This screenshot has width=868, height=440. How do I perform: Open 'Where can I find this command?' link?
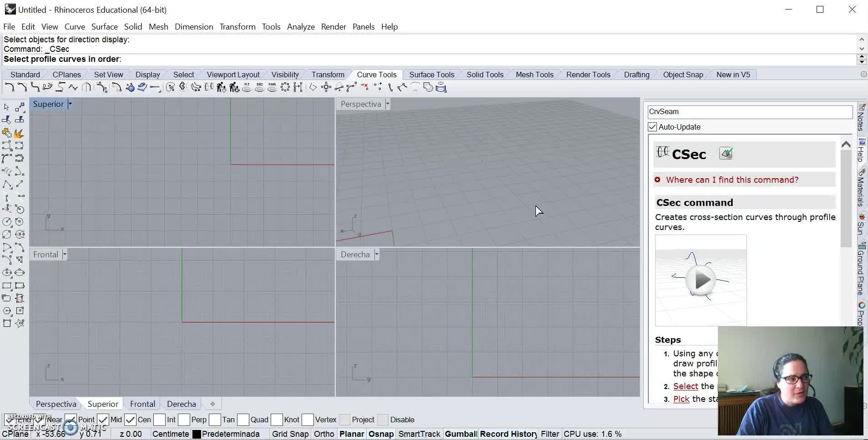click(732, 180)
